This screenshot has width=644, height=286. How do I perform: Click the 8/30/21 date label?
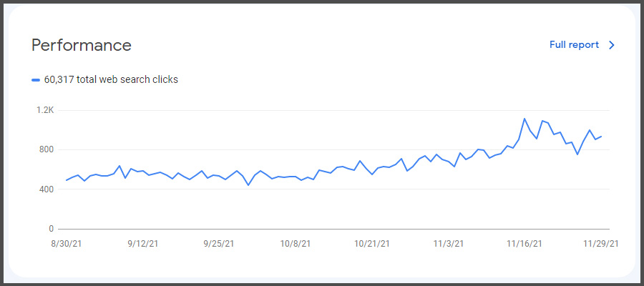(x=66, y=244)
